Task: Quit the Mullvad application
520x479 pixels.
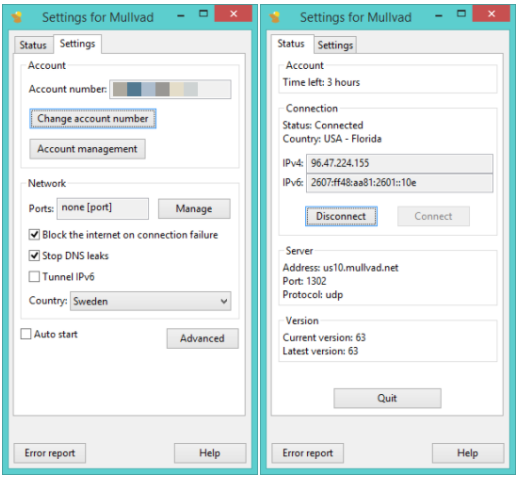Action: click(387, 398)
